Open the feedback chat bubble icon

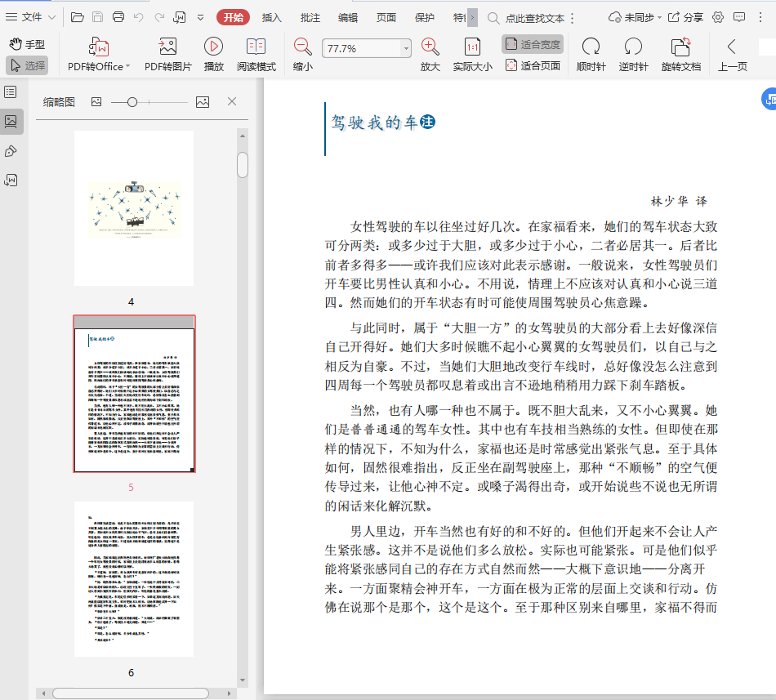[x=739, y=17]
